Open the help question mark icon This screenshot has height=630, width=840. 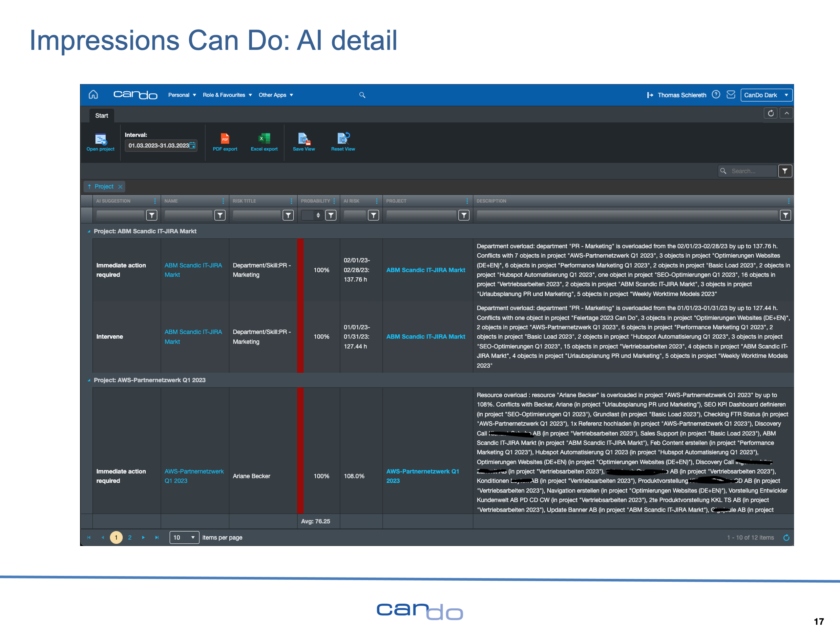pos(716,94)
